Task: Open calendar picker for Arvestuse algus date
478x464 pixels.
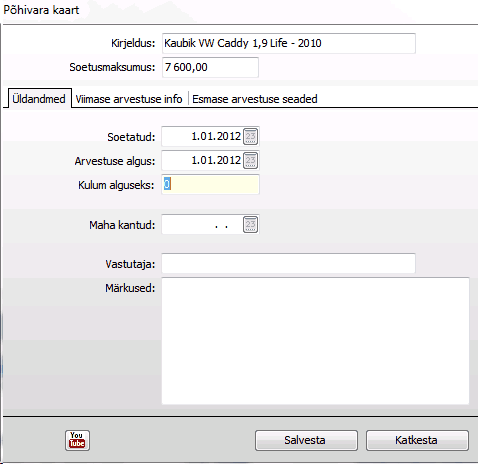Action: tap(250, 161)
